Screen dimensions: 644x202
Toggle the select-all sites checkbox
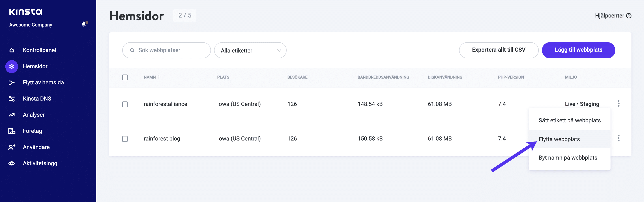(x=125, y=77)
